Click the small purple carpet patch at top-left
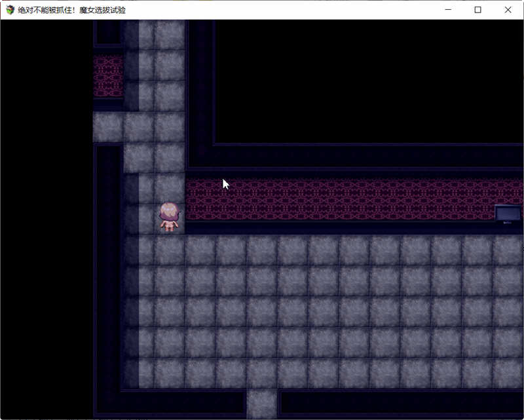Viewport: 524px width, 420px height. (x=108, y=75)
